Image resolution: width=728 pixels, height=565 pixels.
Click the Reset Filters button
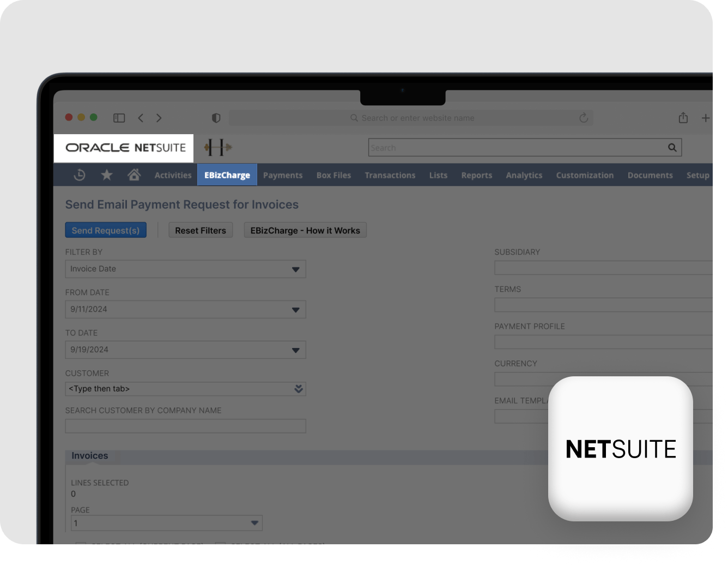pos(201,230)
